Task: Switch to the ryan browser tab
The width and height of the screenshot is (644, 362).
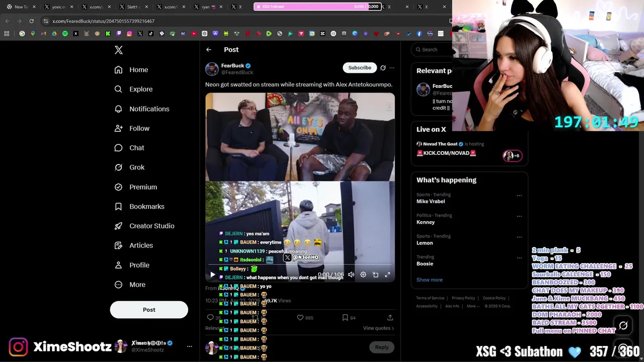Action: pyautogui.click(x=208, y=7)
